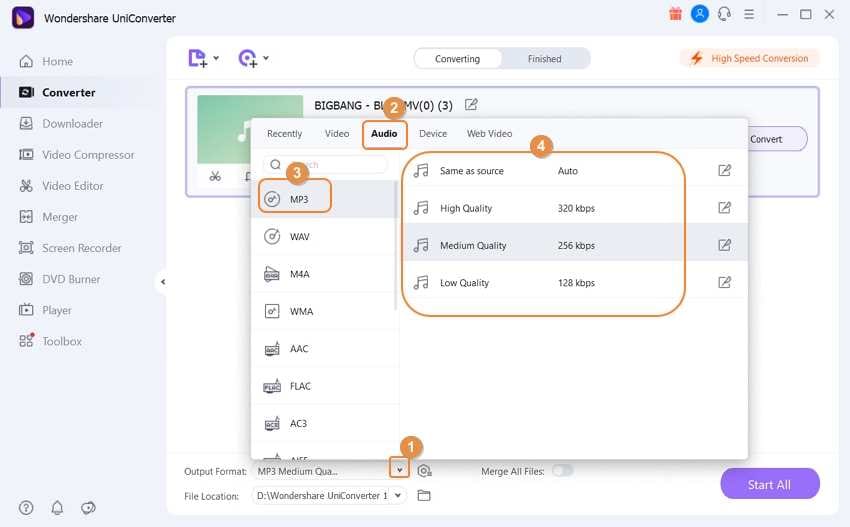Edit the Medium Quality preset
This screenshot has width=850, height=527.
coord(724,245)
